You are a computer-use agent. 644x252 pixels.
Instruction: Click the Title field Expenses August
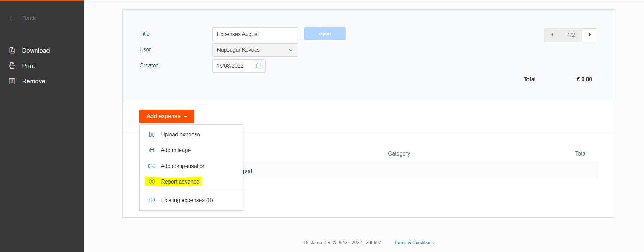point(255,34)
